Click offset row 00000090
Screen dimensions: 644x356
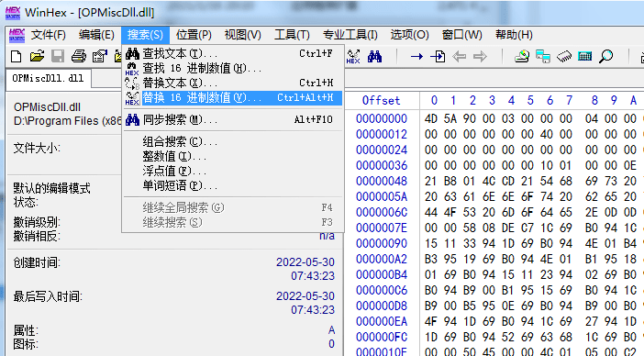(x=382, y=243)
